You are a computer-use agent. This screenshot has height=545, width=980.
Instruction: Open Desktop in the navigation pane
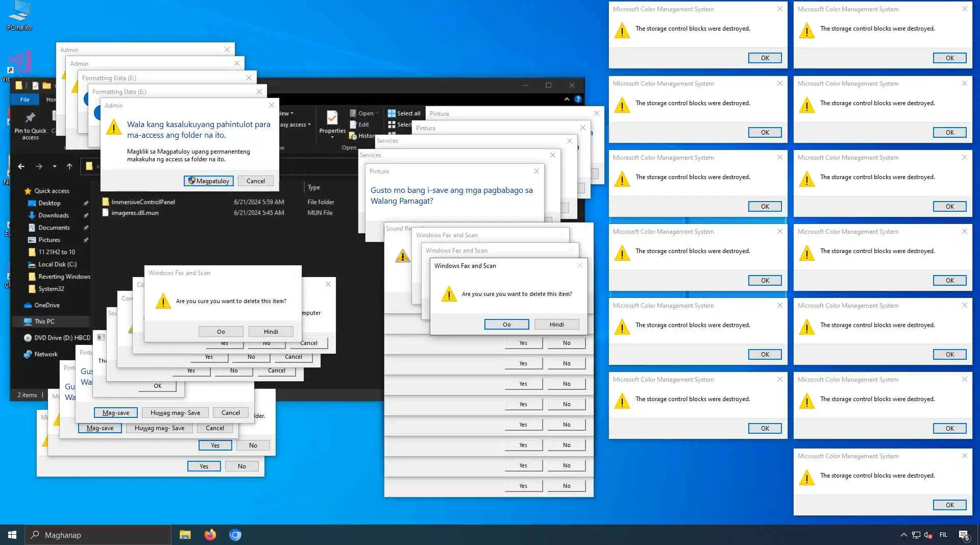pos(50,203)
